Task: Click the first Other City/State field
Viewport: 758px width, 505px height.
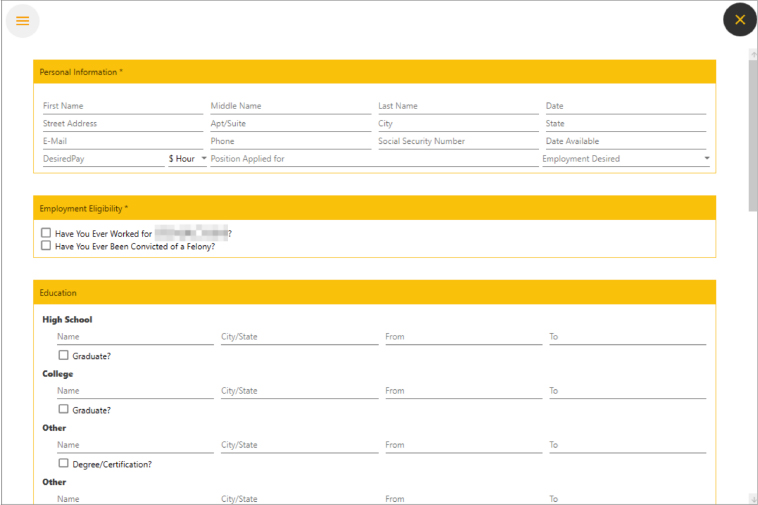Action: (300, 445)
